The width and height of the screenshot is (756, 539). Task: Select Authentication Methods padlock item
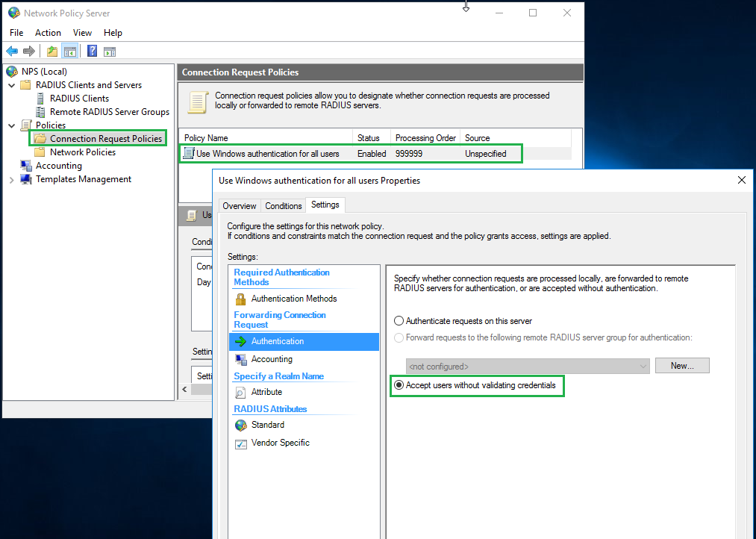(x=293, y=299)
